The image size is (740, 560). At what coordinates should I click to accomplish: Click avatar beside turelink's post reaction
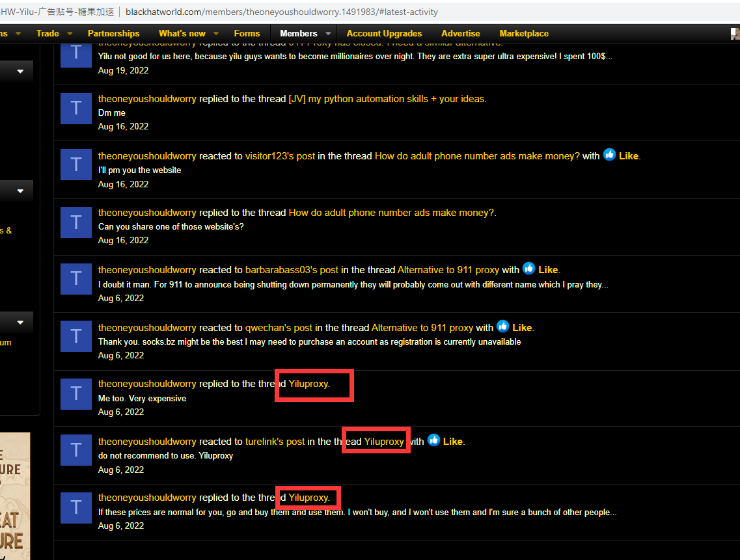pos(76,450)
